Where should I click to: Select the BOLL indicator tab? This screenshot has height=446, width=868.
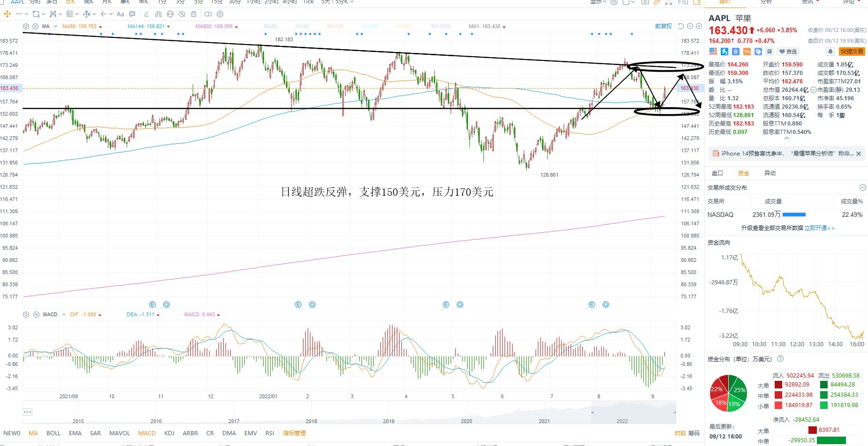(53, 433)
